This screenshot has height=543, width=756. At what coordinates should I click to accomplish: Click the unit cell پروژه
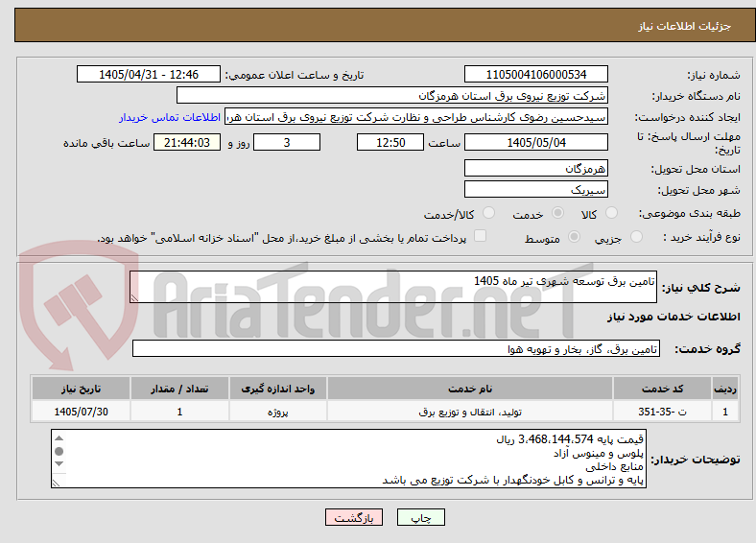point(277,412)
